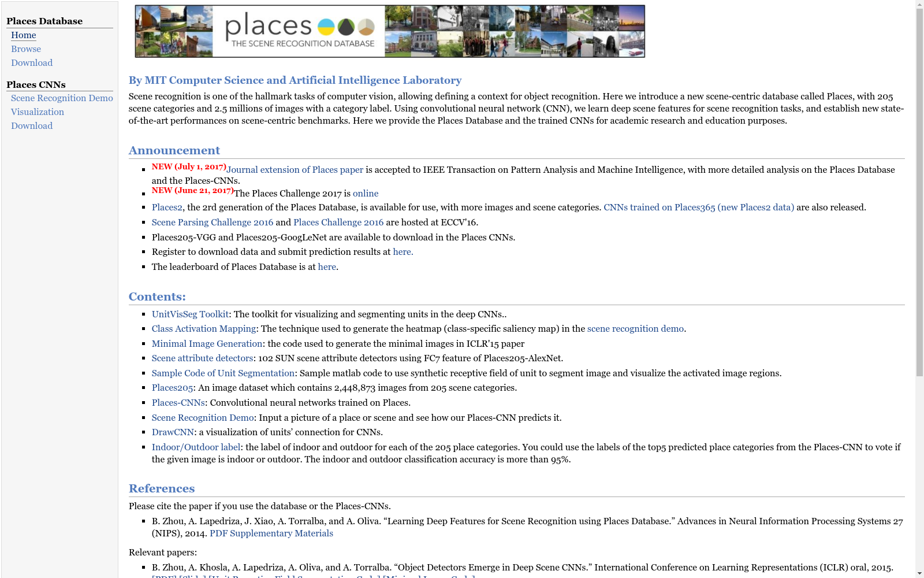The width and height of the screenshot is (924, 578).
Task: Open Scene Recognition Demo link in Contents list
Action: tap(203, 418)
